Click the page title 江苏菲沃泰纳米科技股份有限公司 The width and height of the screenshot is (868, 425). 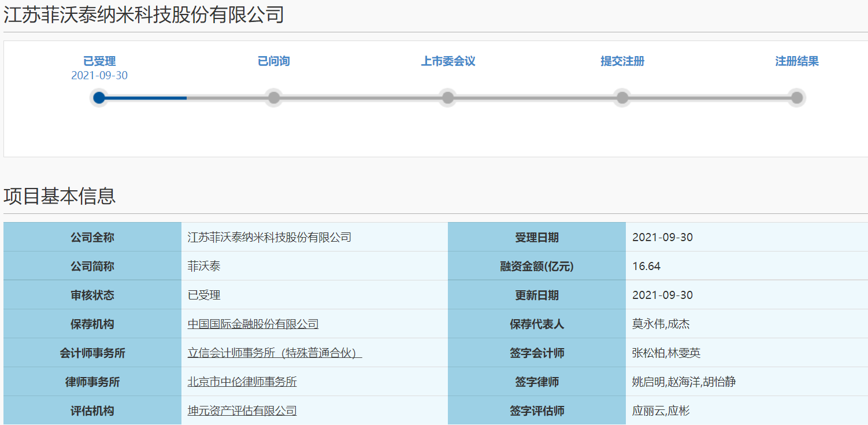pos(144,14)
